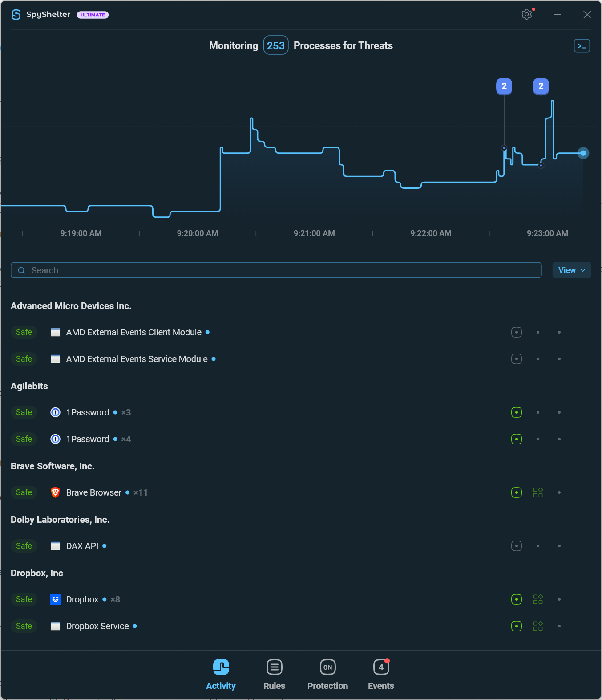602x700 pixels.
Task: Toggle screen-capture indicator for AMD Client Module
Action: click(x=517, y=332)
